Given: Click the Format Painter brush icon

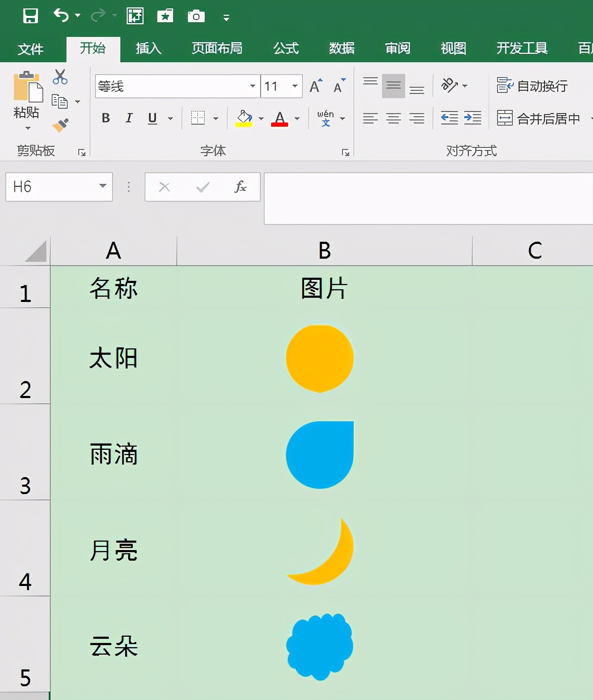Looking at the screenshot, I should point(60,125).
